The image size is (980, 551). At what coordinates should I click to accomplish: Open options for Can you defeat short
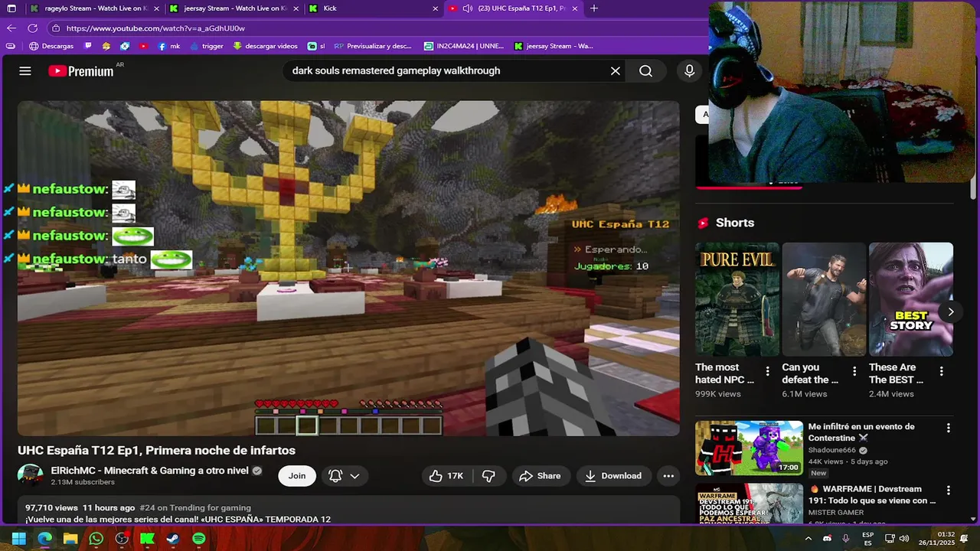854,372
